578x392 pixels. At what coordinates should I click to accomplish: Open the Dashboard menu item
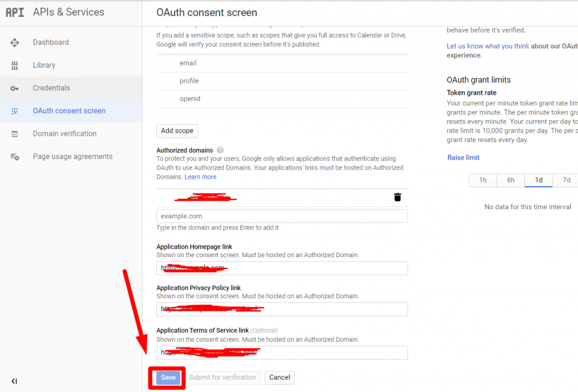(71, 42)
